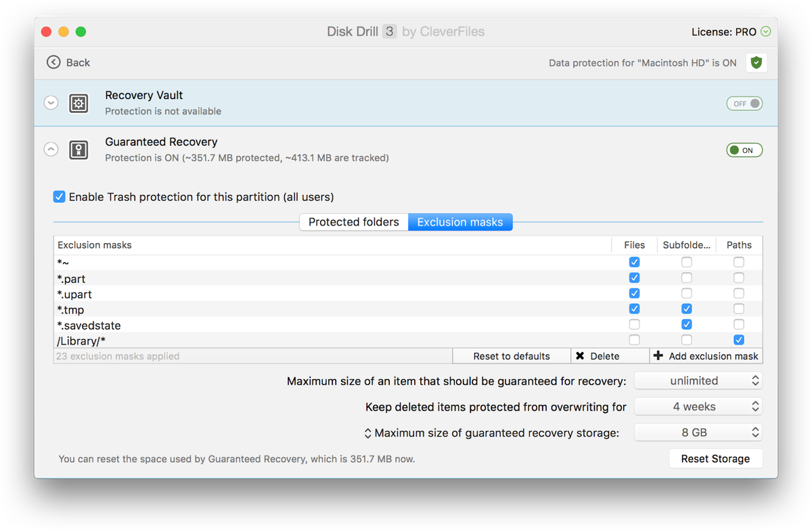Uncheck Subfolders checkbox for *.savedstate mask
Image resolution: width=812 pixels, height=530 pixels.
686,324
